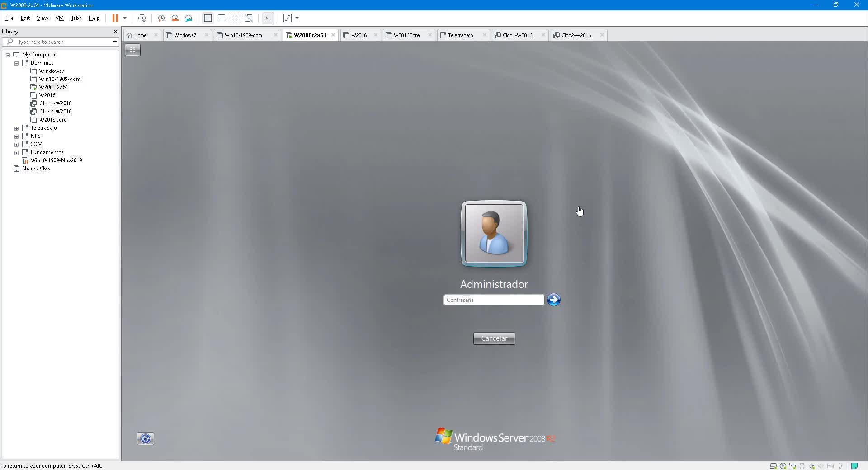
Task: Open the library search dropdown arrow
Action: pos(115,42)
